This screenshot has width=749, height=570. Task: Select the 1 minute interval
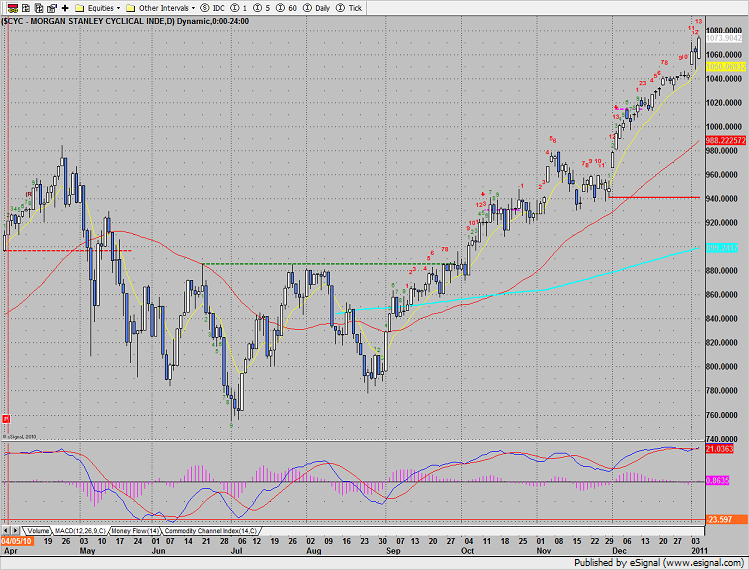coord(239,8)
